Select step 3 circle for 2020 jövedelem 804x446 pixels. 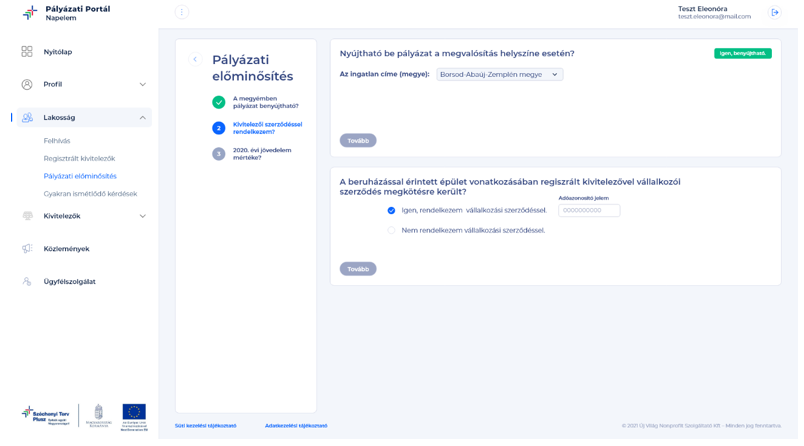[x=219, y=154]
